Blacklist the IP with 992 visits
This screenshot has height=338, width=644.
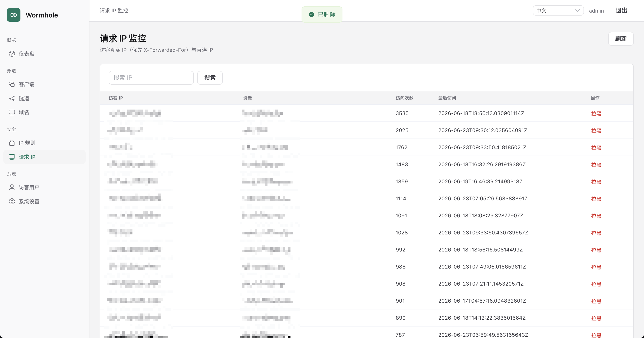(x=596, y=250)
